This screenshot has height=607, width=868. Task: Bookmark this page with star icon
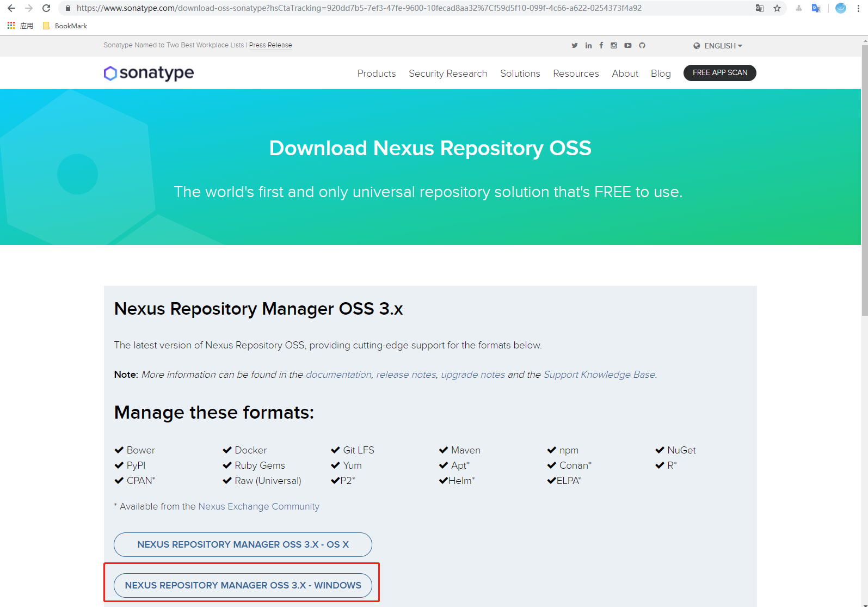click(777, 8)
